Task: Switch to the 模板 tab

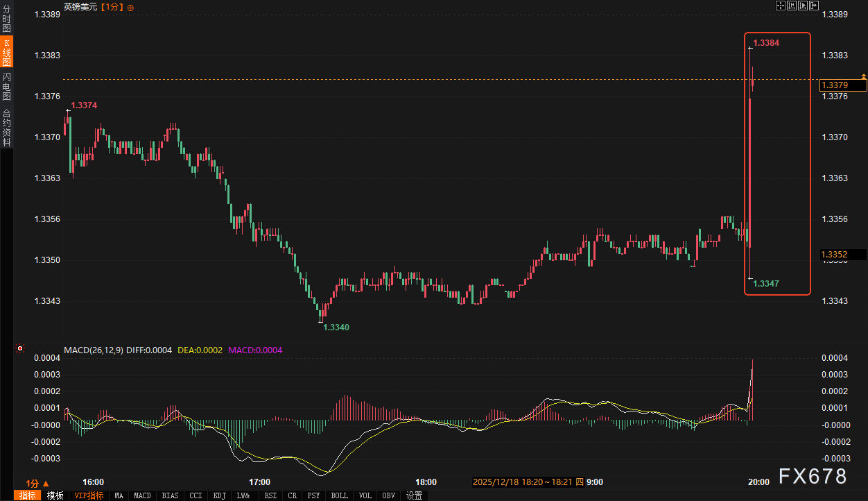Action: pyautogui.click(x=55, y=495)
